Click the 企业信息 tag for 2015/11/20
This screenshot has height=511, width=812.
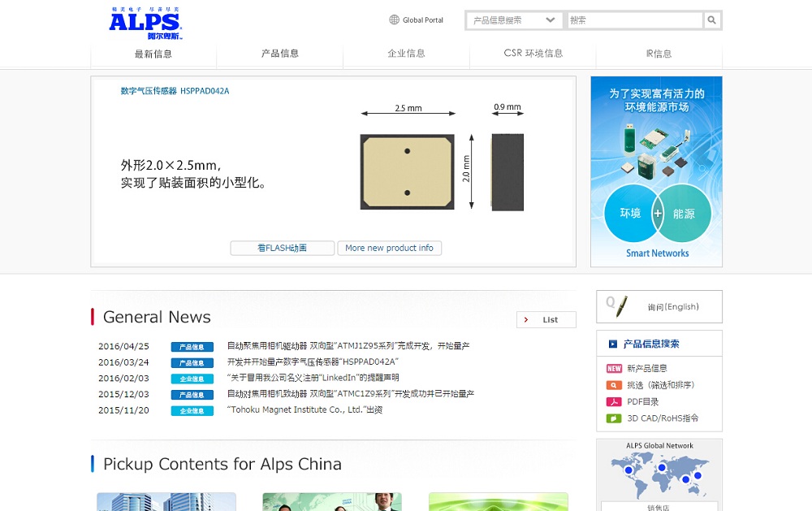[192, 411]
